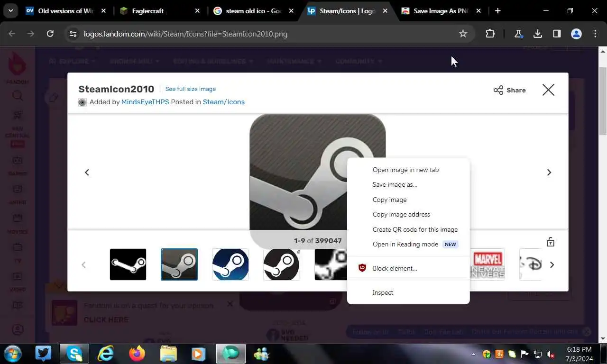The width and height of the screenshot is (607, 364).
Task: Choose uBlock Block element... entry
Action: click(x=408, y=268)
